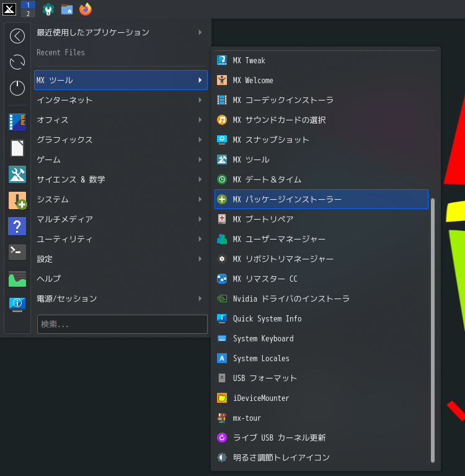Expand the 設定 category arrow
This screenshot has height=476, width=465.
(x=200, y=259)
